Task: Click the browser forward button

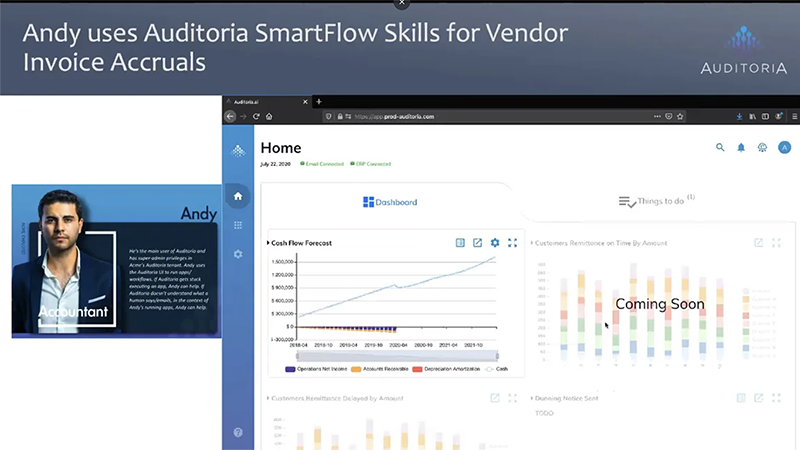Action: pyautogui.click(x=243, y=116)
